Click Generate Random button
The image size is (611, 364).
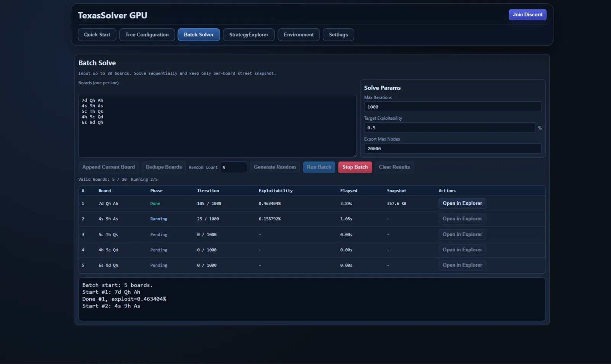coord(275,167)
